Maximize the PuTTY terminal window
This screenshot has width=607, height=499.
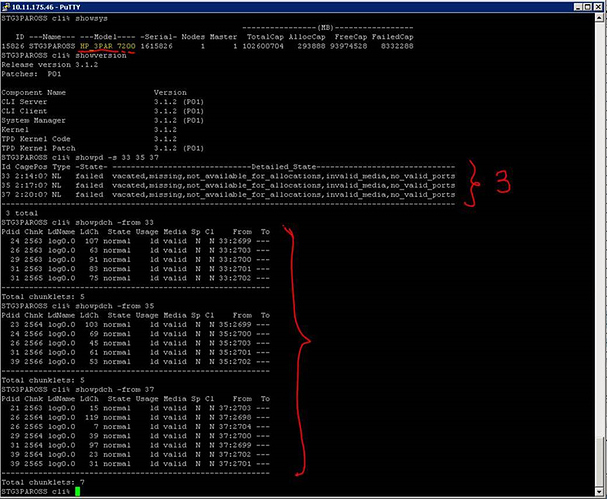coord(587,7)
